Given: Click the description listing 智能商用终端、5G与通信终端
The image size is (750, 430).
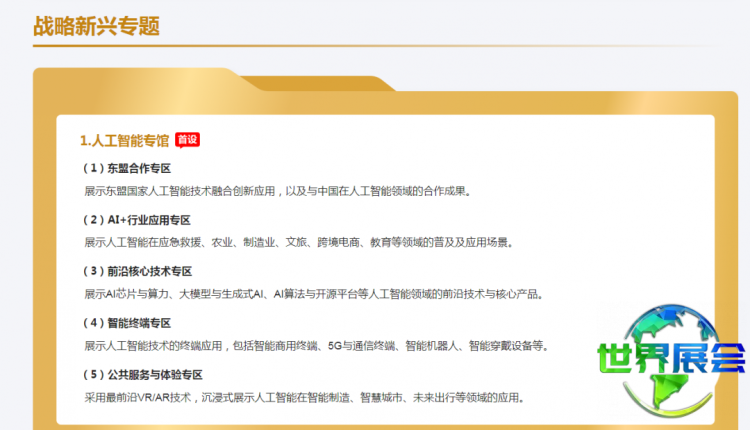Looking at the screenshot, I should click(316, 346).
